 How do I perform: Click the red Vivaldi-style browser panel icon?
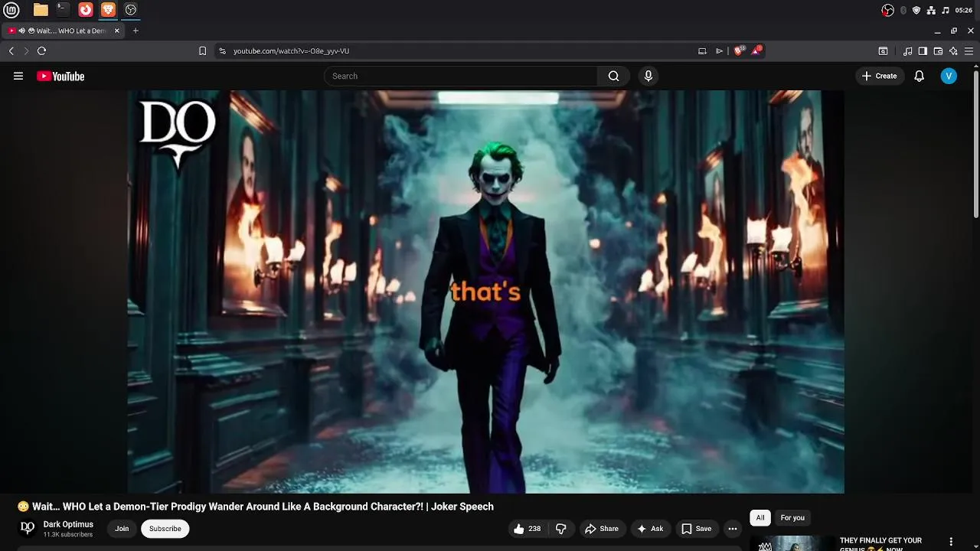[86, 10]
